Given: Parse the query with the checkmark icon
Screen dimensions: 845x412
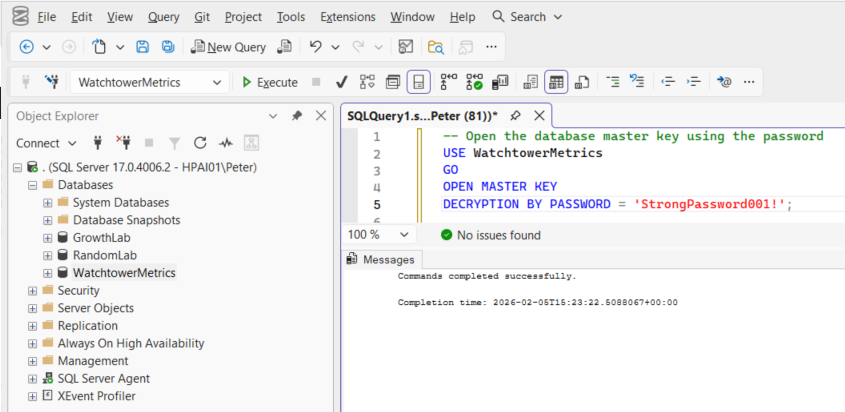Looking at the screenshot, I should pos(341,82).
